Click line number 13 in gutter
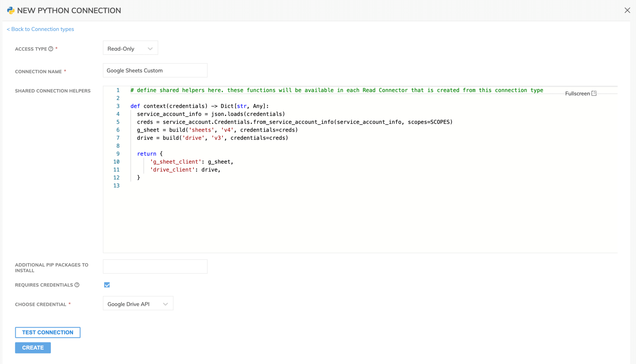Image resolution: width=636 pixels, height=364 pixels. point(116,185)
